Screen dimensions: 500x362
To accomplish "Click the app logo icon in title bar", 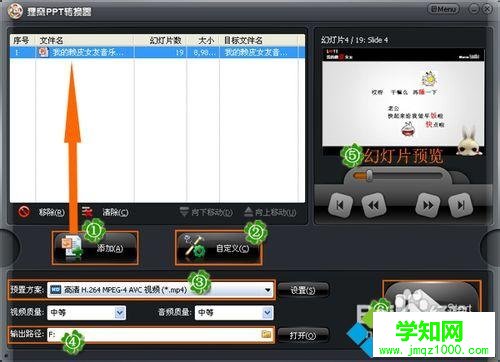I will pos(15,12).
